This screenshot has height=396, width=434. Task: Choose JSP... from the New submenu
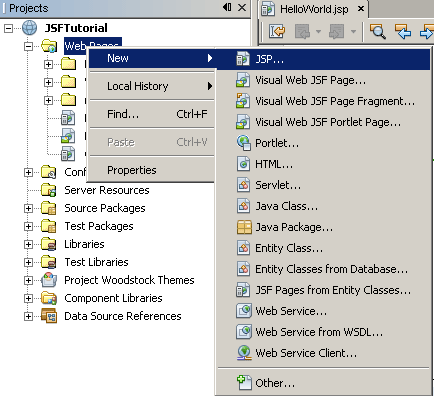(x=323, y=59)
